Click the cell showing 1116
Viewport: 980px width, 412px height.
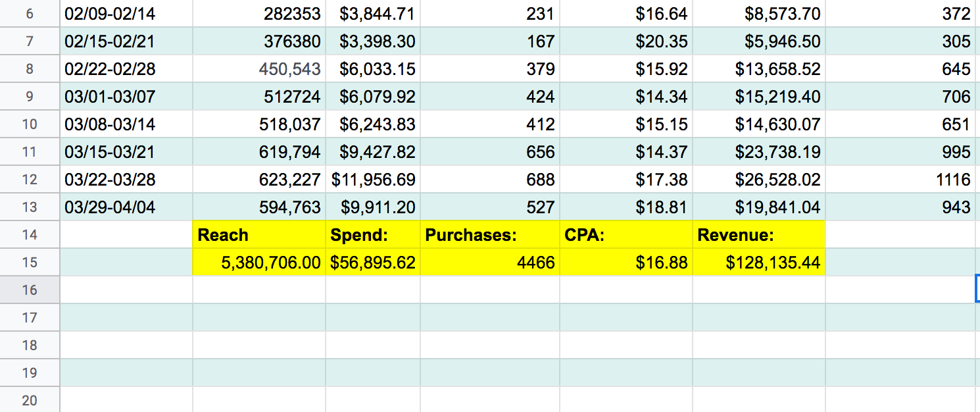[900, 180]
